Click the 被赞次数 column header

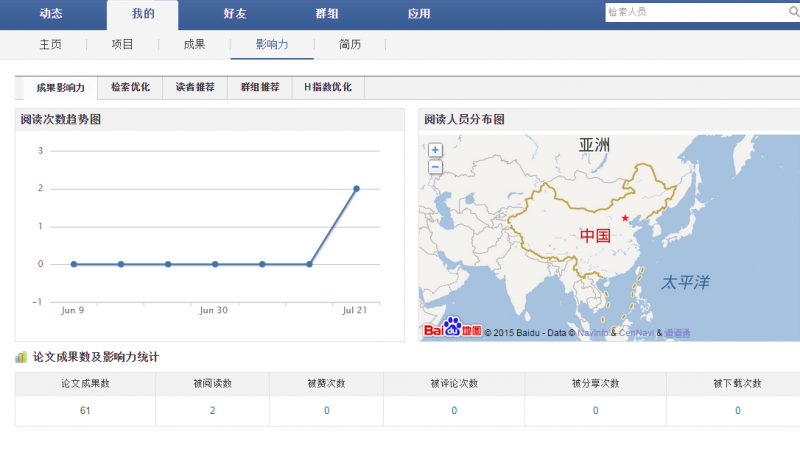[327, 383]
